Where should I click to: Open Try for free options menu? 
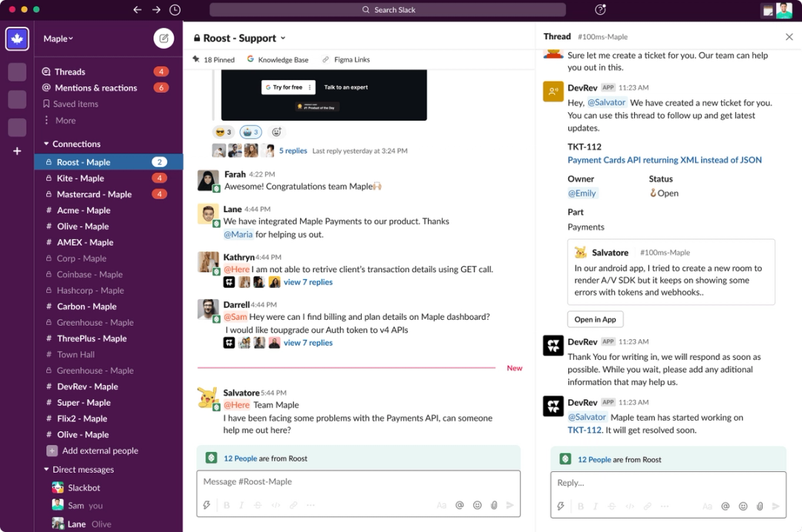click(x=310, y=88)
